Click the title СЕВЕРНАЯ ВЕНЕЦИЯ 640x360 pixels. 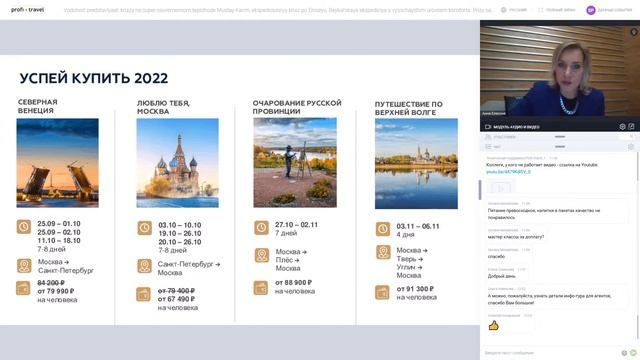(38, 106)
